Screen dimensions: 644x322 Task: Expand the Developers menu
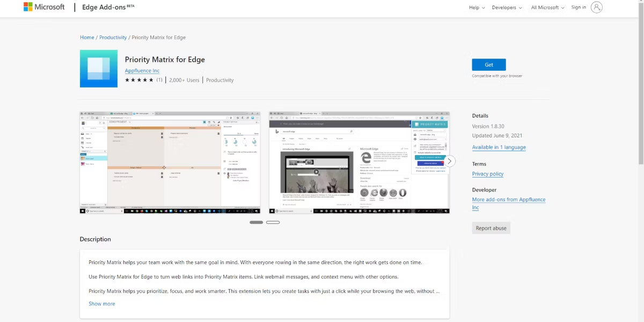[507, 8]
